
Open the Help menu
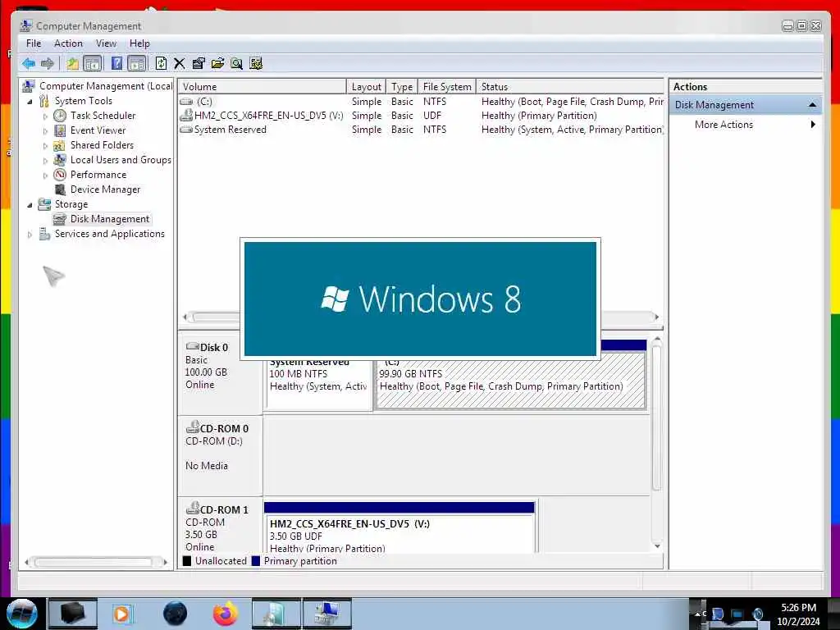139,43
